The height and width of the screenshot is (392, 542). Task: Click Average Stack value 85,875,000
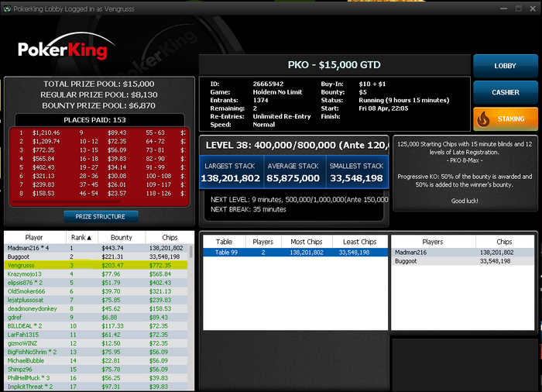pyautogui.click(x=293, y=178)
